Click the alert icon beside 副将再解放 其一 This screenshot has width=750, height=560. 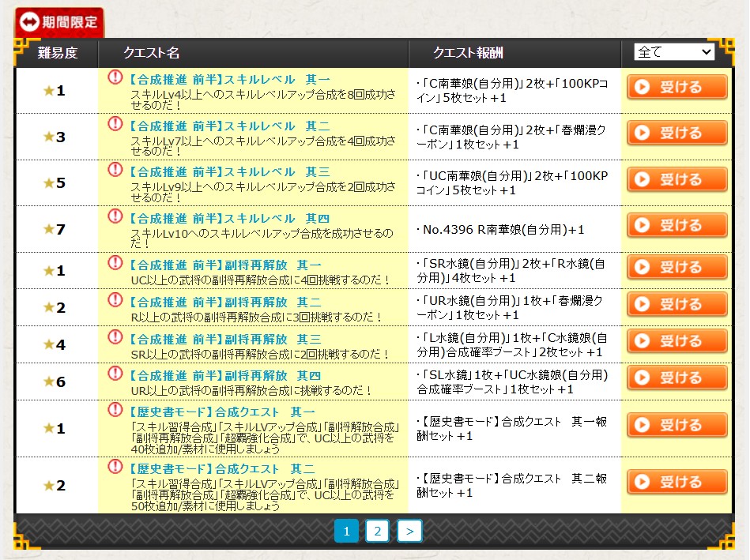[x=115, y=263]
